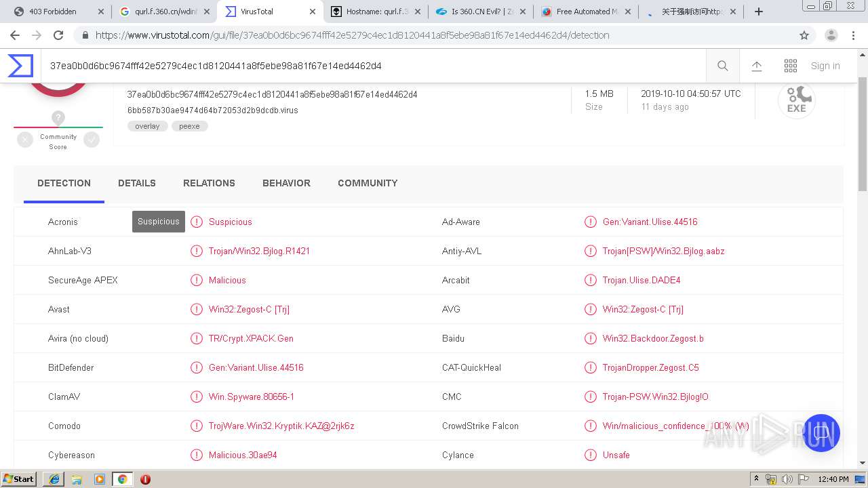Click the overlay tag
Viewport: 868px width, 488px height.
[x=147, y=126]
